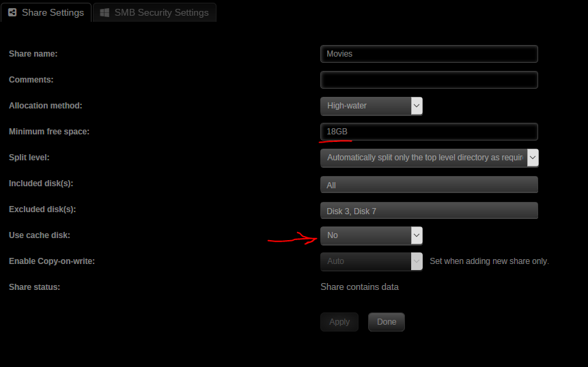Image resolution: width=588 pixels, height=367 pixels.
Task: Click the 'Comments:' label
Action: coord(31,80)
